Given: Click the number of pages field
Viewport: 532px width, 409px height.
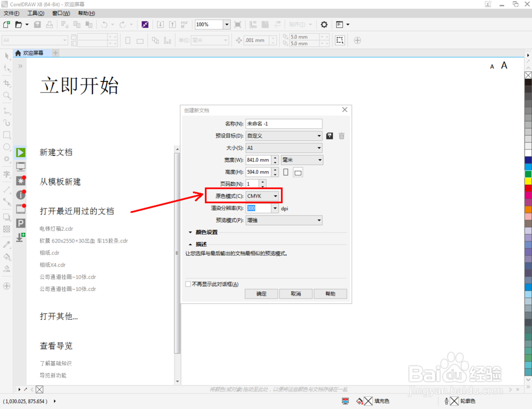Looking at the screenshot, I should [x=252, y=184].
